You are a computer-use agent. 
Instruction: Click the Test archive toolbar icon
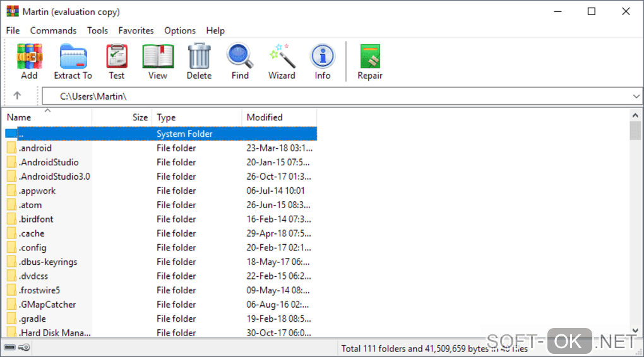tap(117, 56)
